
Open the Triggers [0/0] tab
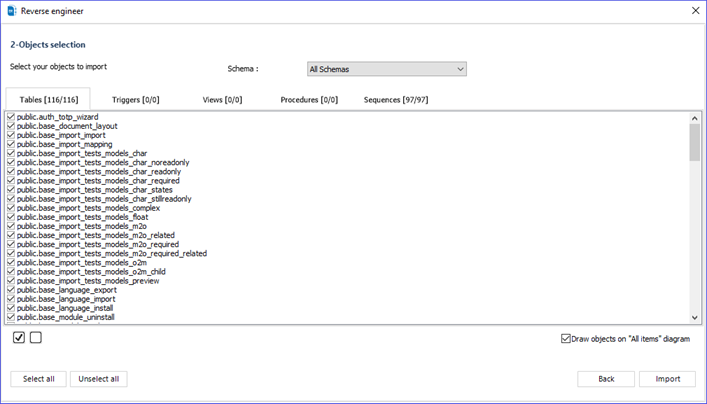[136, 100]
